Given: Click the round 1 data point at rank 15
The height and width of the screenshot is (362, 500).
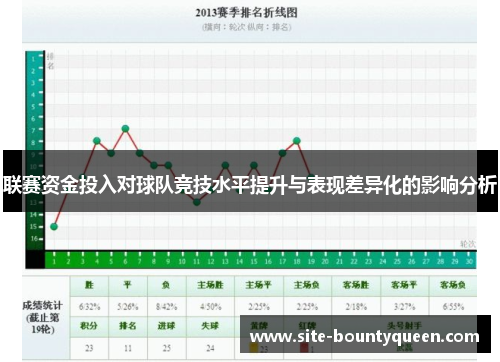Looking at the screenshot, I should point(54,227).
